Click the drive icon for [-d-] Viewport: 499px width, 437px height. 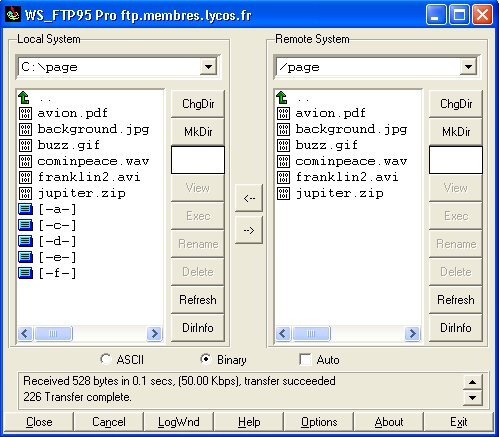(x=25, y=241)
